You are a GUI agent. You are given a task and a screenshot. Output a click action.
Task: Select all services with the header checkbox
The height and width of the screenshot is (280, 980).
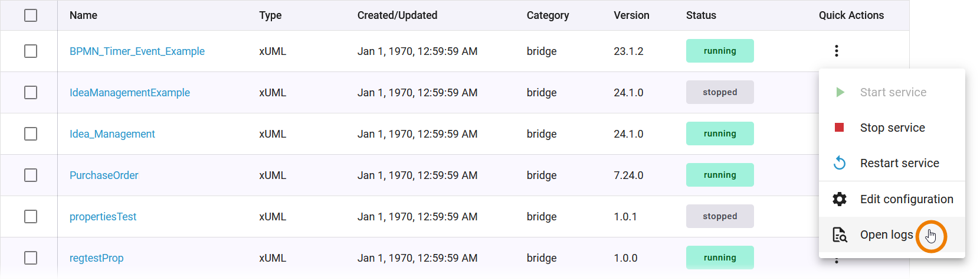pos(31,15)
